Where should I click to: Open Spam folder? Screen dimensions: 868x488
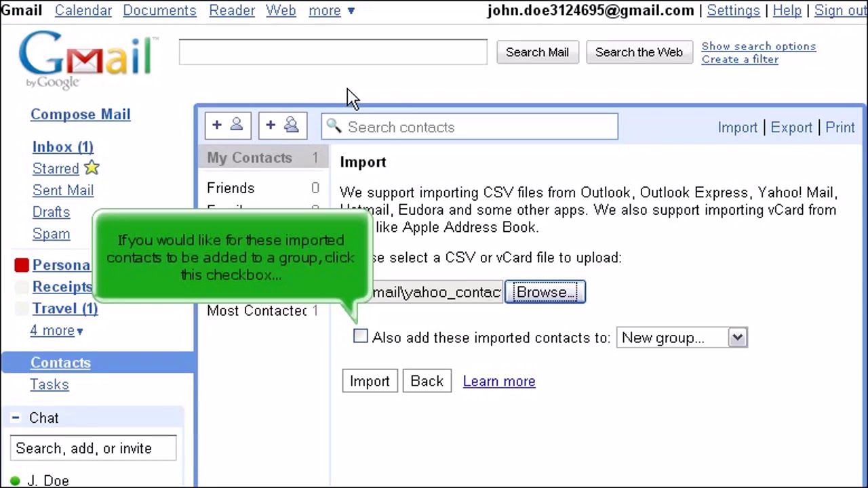coord(51,234)
